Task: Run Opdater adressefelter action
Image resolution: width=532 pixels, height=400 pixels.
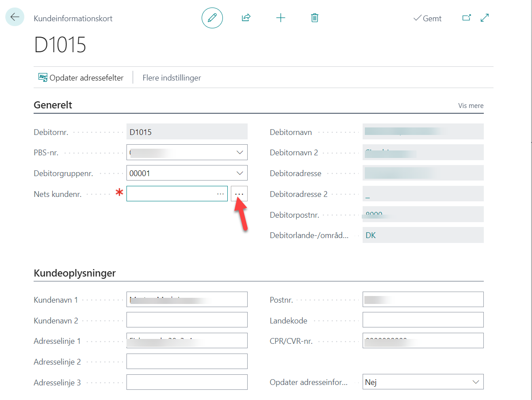Action: point(81,78)
